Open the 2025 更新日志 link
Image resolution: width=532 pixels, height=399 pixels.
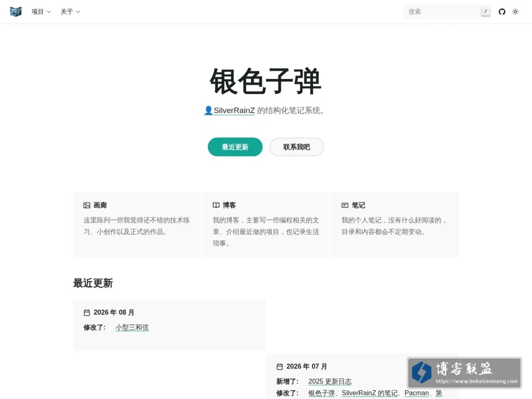(330, 382)
